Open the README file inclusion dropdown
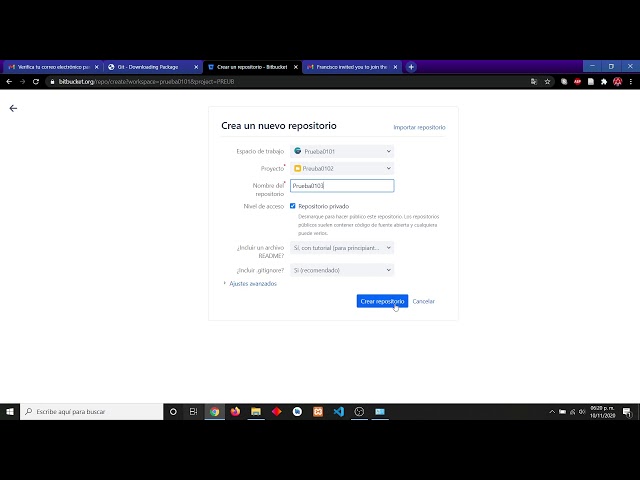Image resolution: width=640 pixels, height=480 pixels. click(342, 248)
